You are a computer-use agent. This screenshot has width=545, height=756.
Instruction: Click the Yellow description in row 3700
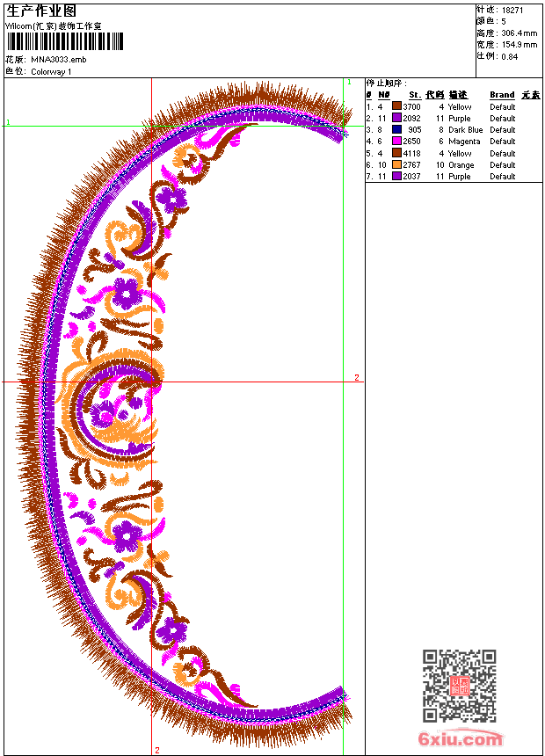(460, 106)
